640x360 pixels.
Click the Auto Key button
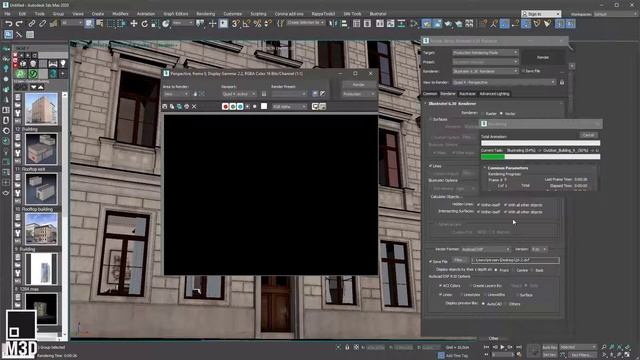549,347
